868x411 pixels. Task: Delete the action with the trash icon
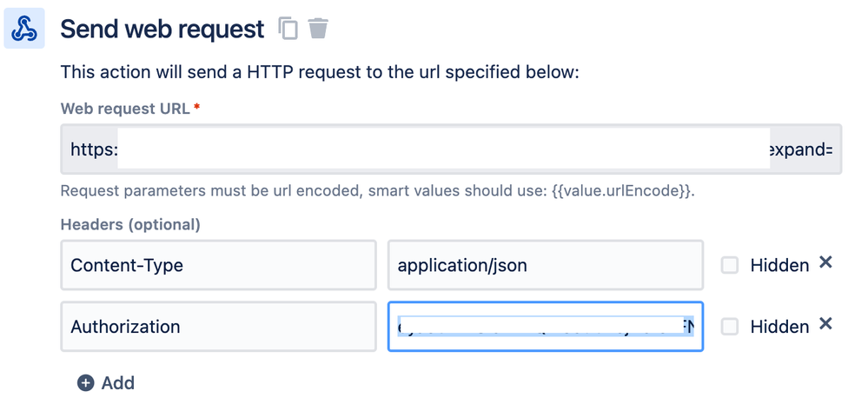[x=318, y=29]
